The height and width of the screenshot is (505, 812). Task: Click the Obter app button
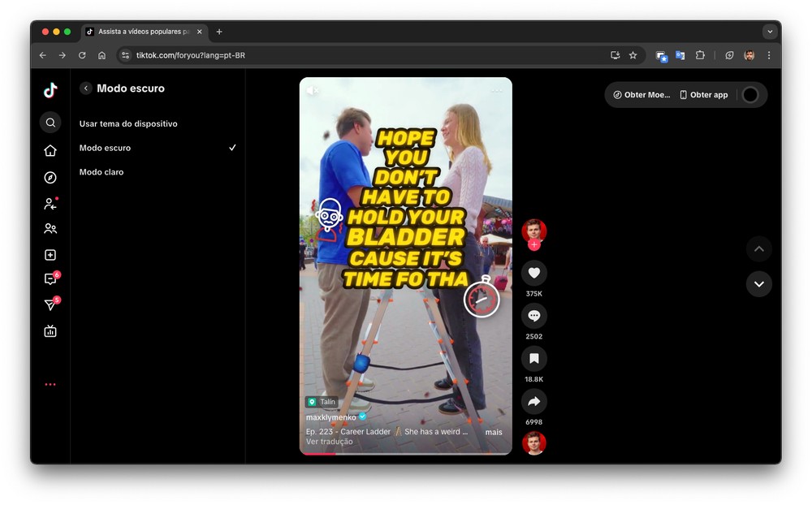703,95
